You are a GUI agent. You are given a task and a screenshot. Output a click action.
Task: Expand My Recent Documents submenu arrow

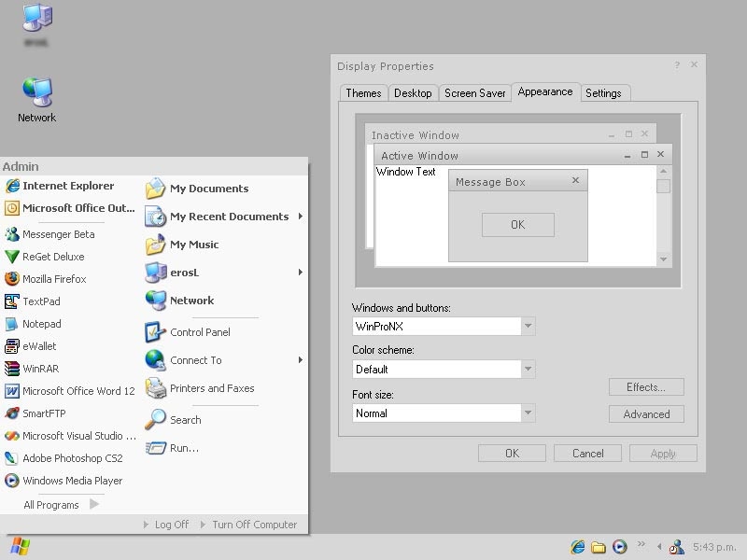(x=300, y=217)
